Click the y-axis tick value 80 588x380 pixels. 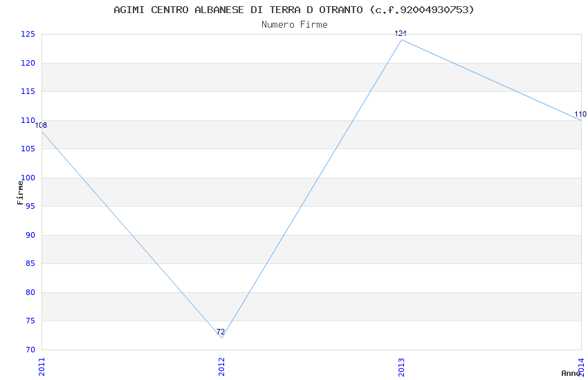[30, 292]
